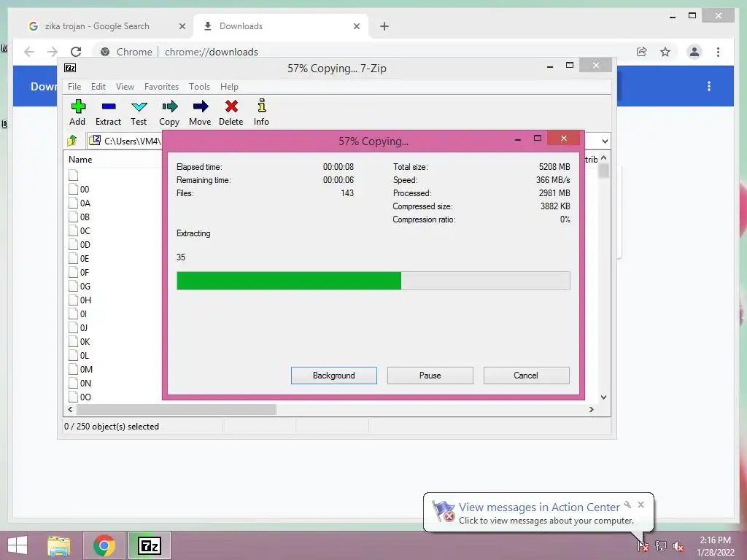The height and width of the screenshot is (560, 747).
Task: Click the Add toolbar icon in 7-Zip
Action: click(x=77, y=112)
